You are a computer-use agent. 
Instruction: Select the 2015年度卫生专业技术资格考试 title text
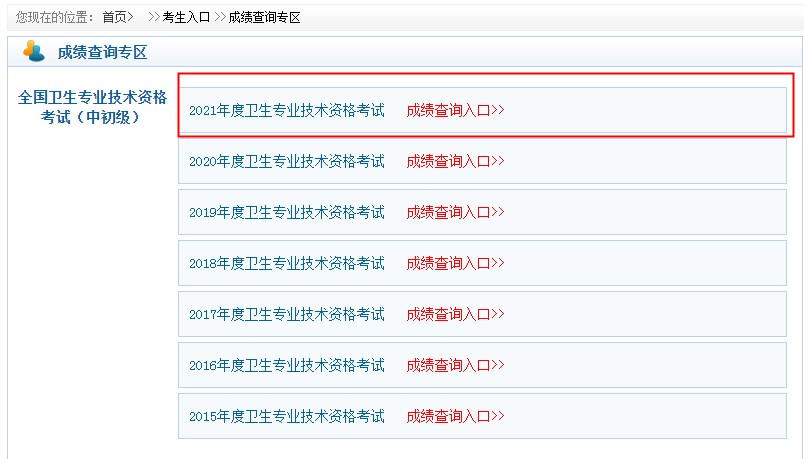(287, 416)
